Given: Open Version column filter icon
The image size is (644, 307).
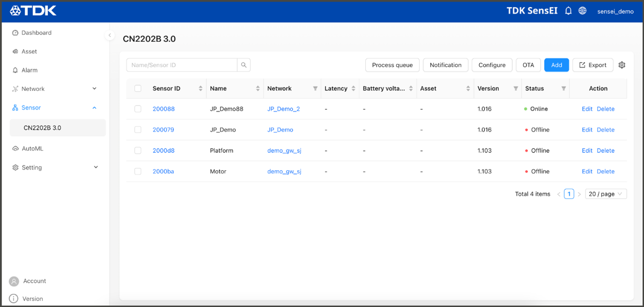Looking at the screenshot, I should [x=516, y=89].
